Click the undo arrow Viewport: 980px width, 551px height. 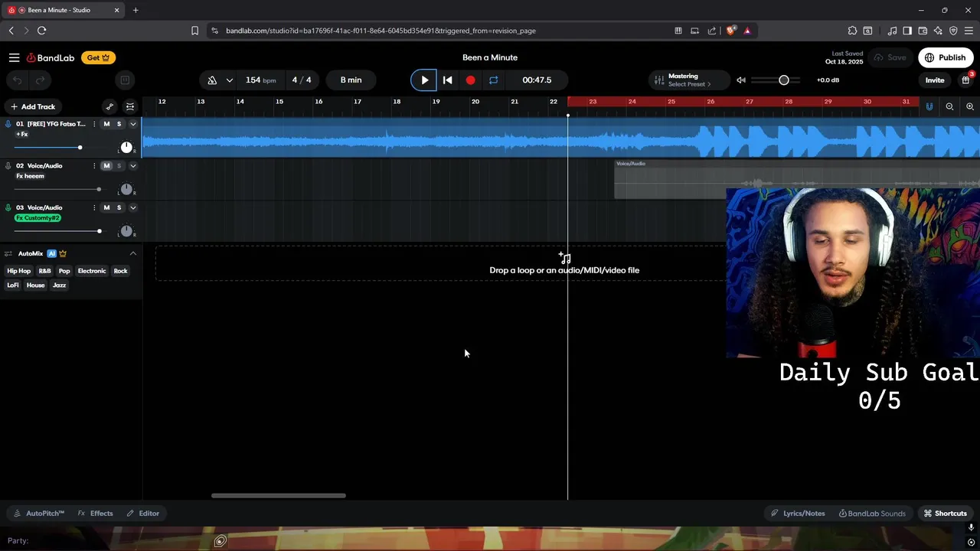pyautogui.click(x=17, y=80)
